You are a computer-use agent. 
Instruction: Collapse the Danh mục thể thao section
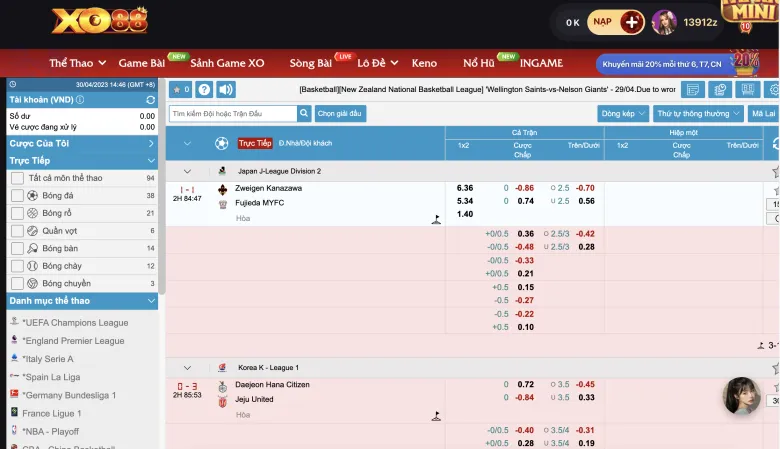pyautogui.click(x=82, y=301)
